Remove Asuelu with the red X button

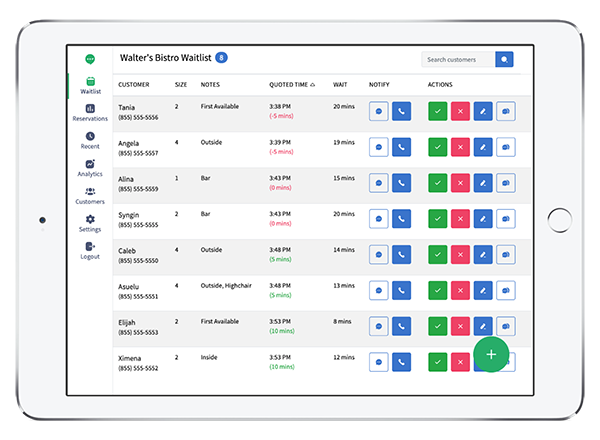[x=460, y=290]
